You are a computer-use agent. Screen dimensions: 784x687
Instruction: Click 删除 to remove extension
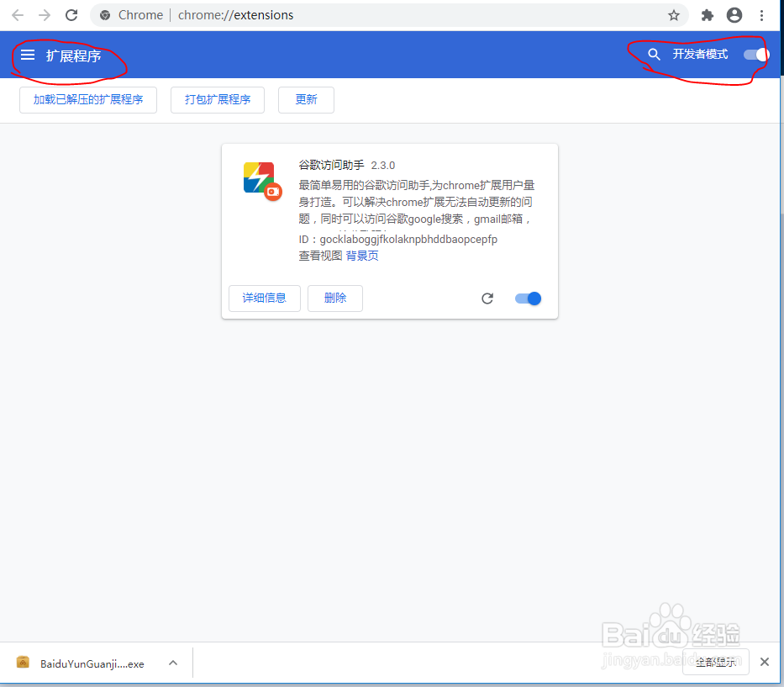(x=335, y=299)
